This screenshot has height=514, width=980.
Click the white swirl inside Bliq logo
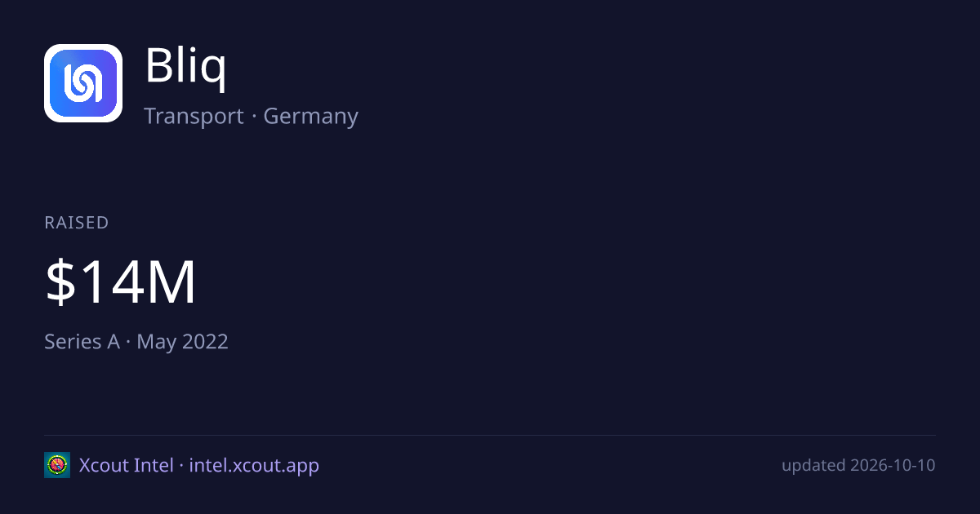click(x=83, y=83)
